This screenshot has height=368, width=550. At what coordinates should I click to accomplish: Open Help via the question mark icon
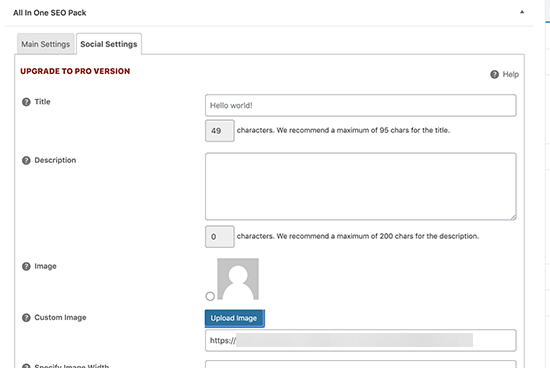(x=494, y=74)
